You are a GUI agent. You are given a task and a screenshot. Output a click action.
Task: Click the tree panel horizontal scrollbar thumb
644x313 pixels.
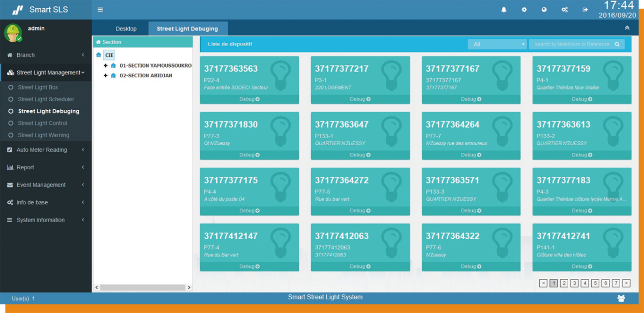pyautogui.click(x=142, y=287)
